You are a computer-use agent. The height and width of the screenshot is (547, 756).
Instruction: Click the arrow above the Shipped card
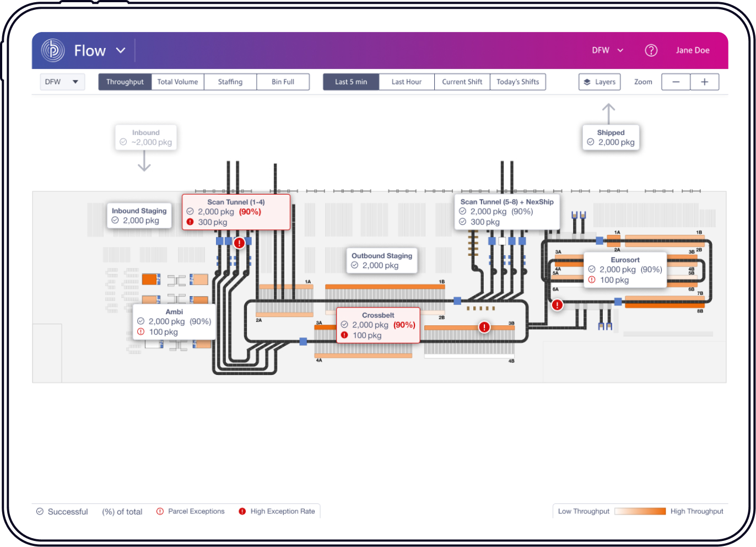(608, 113)
